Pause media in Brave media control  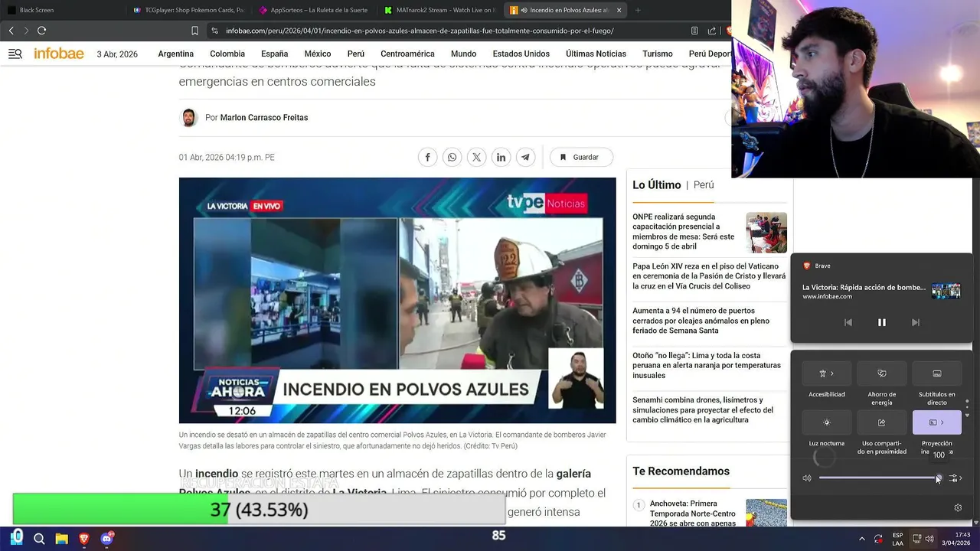click(x=881, y=323)
